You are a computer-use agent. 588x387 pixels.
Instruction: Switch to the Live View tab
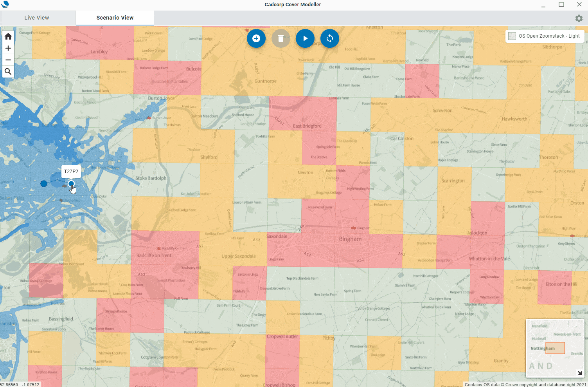coord(37,18)
